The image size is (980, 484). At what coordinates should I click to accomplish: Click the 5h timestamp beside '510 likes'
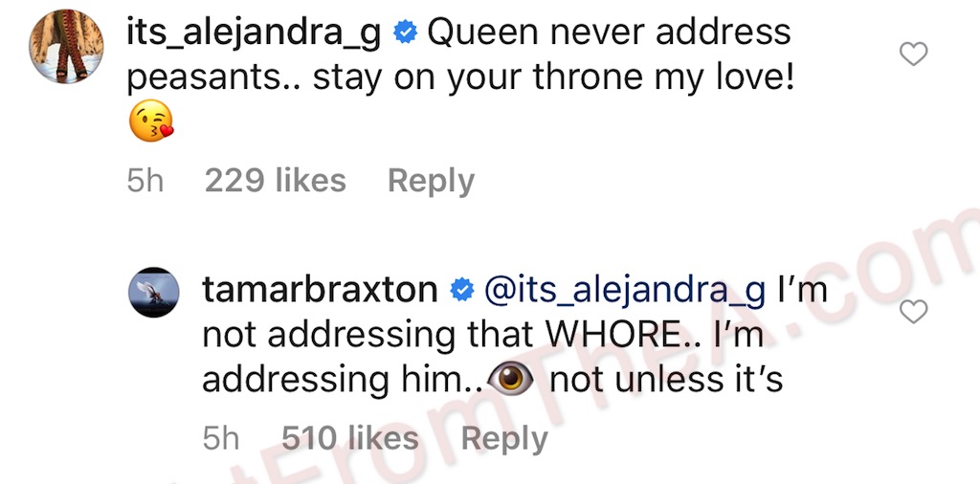(x=221, y=438)
